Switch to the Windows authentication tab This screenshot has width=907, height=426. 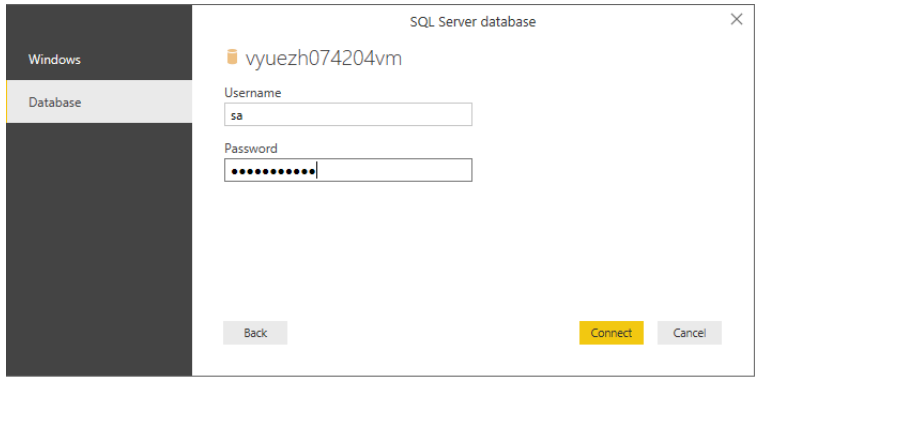[x=99, y=59]
